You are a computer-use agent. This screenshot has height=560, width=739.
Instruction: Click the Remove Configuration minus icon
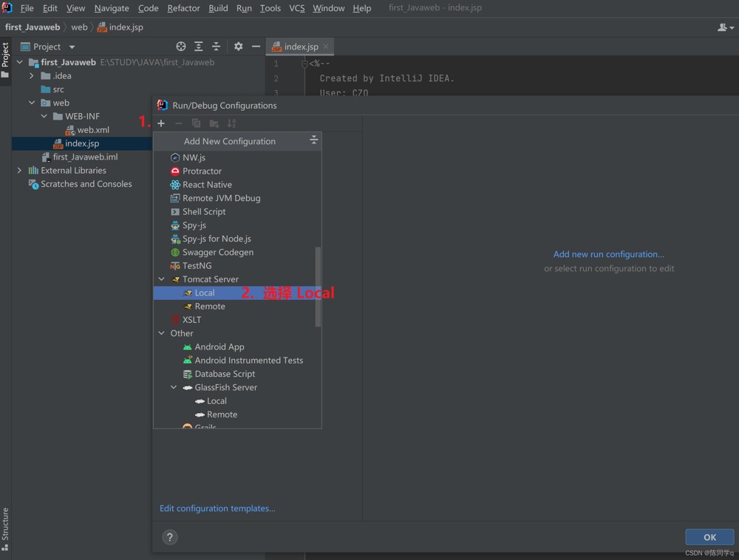coord(179,123)
